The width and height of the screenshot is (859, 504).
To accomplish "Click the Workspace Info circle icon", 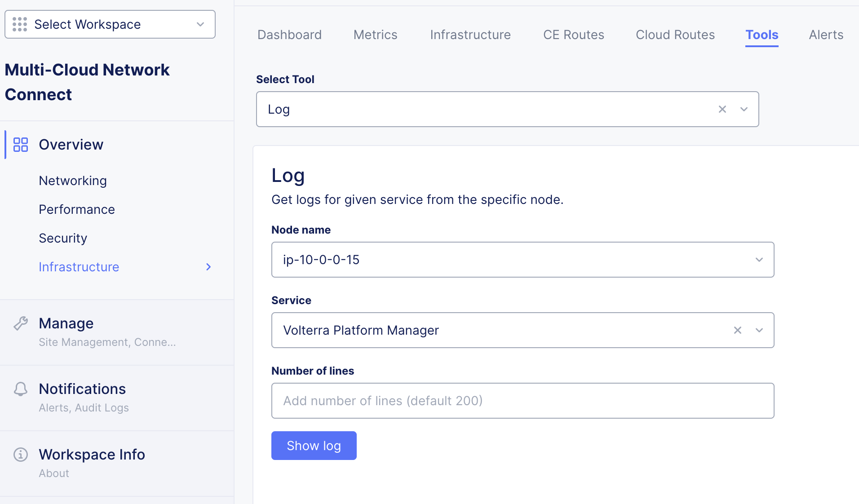I will (21, 455).
